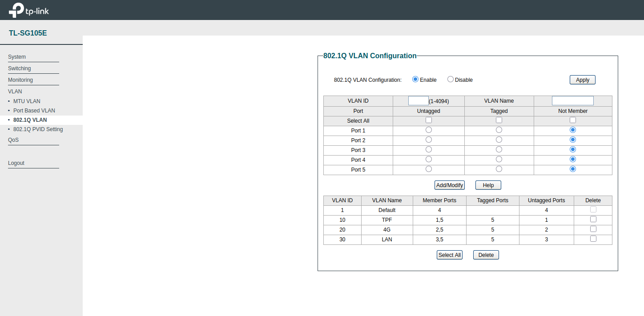The height and width of the screenshot is (316, 644).
Task: Click the 'Member Ports' column header
Action: [439, 200]
